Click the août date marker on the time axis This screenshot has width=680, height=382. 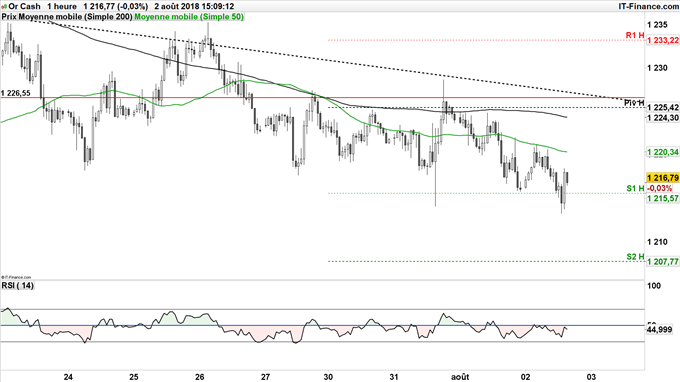460,377
